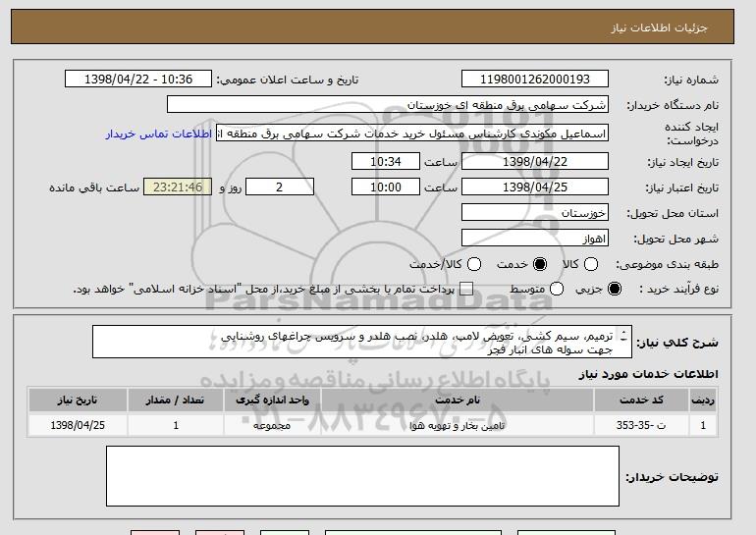The height and width of the screenshot is (535, 756).
Task: Click the ردیف column header
Action: pos(703,401)
